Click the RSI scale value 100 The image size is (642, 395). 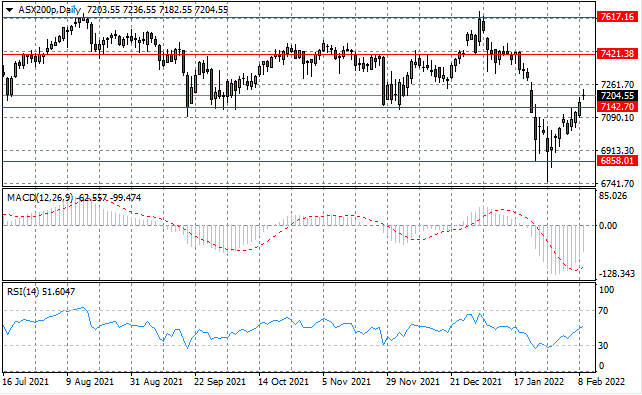pyautogui.click(x=606, y=290)
